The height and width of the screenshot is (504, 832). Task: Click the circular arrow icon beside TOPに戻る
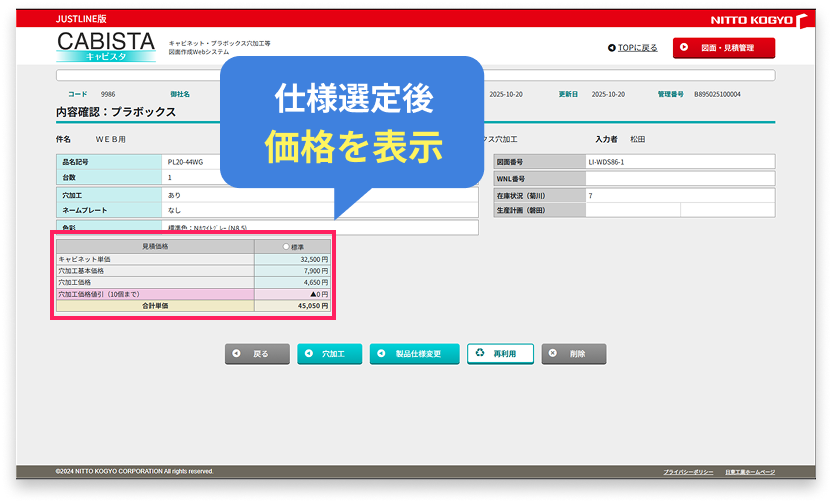[x=611, y=48]
